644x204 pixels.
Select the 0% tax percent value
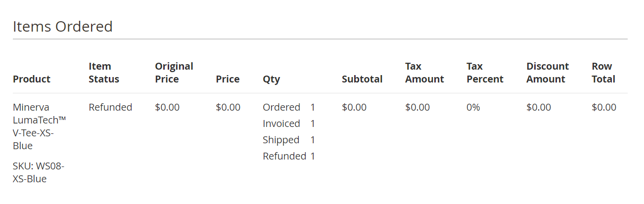click(473, 107)
